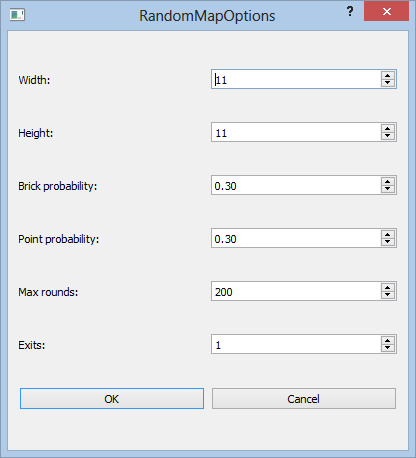Image resolution: width=416 pixels, height=458 pixels.
Task: Click into the Height text field
Action: 296,132
